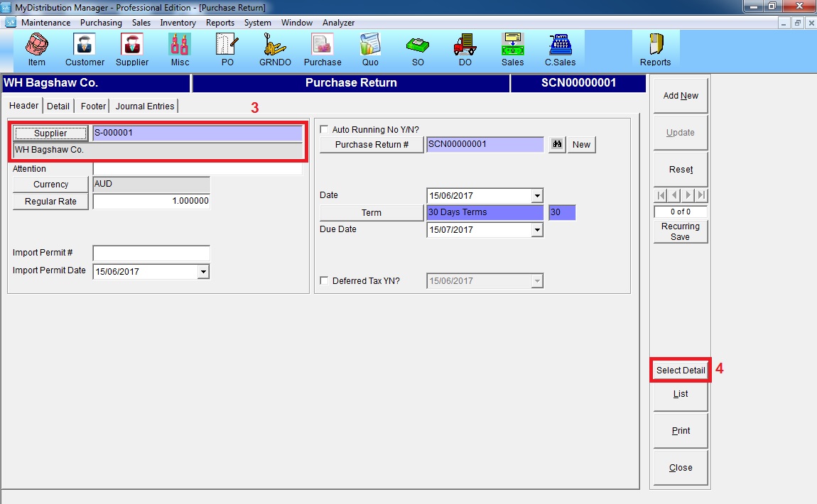This screenshot has width=817, height=504.
Task: Enable Auto Running No checkbox
Action: coord(325,130)
